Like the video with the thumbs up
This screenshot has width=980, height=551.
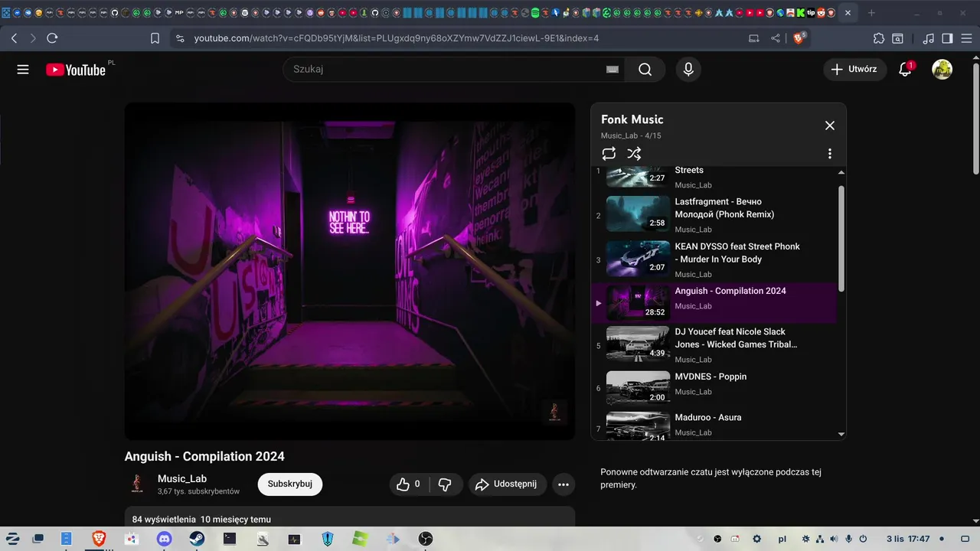tap(408, 484)
